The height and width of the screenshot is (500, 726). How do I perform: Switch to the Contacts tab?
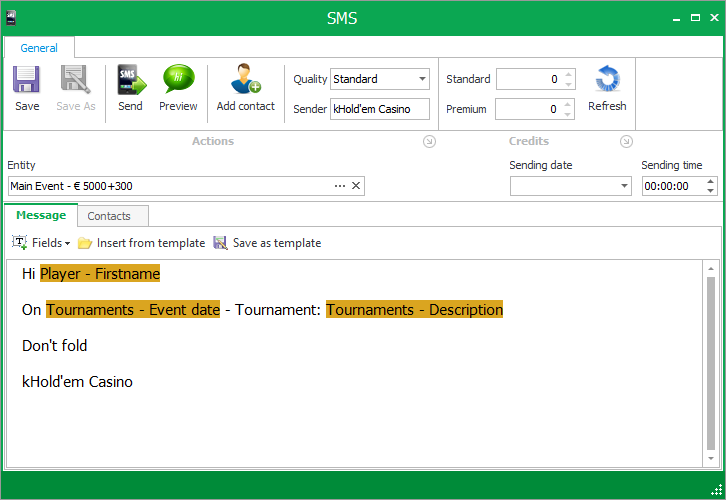109,216
